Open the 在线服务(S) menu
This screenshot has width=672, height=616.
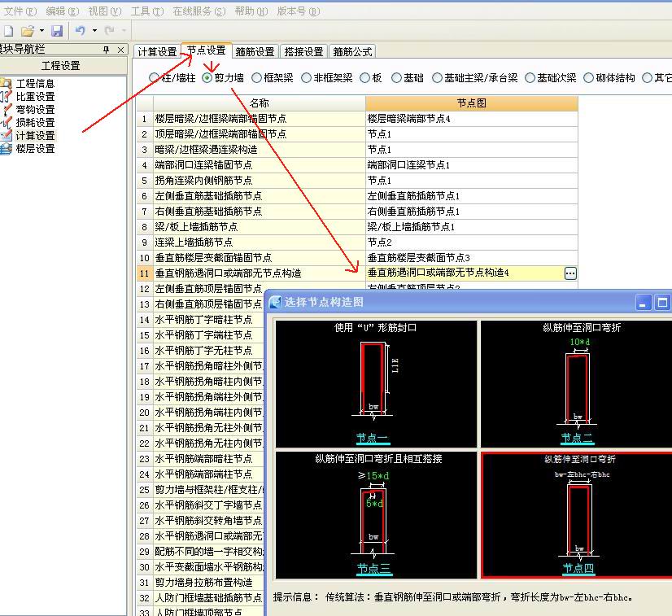point(199,11)
